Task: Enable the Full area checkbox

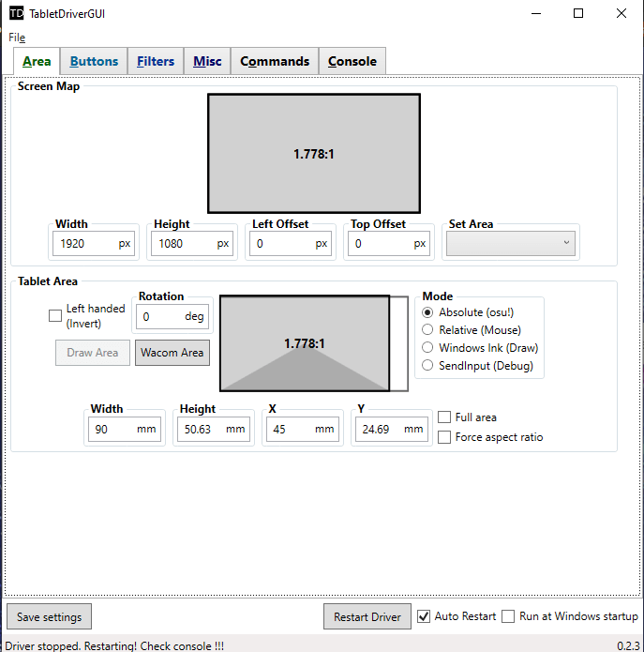Action: tap(444, 417)
